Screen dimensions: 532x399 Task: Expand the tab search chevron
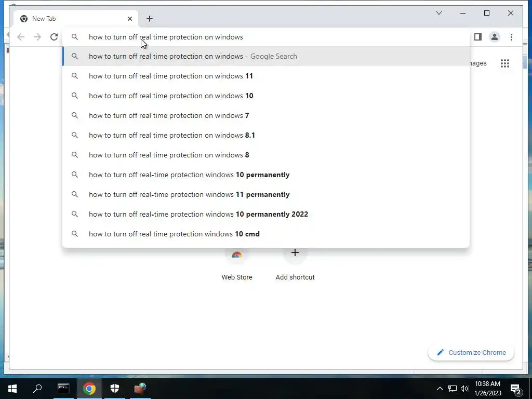pos(438,13)
